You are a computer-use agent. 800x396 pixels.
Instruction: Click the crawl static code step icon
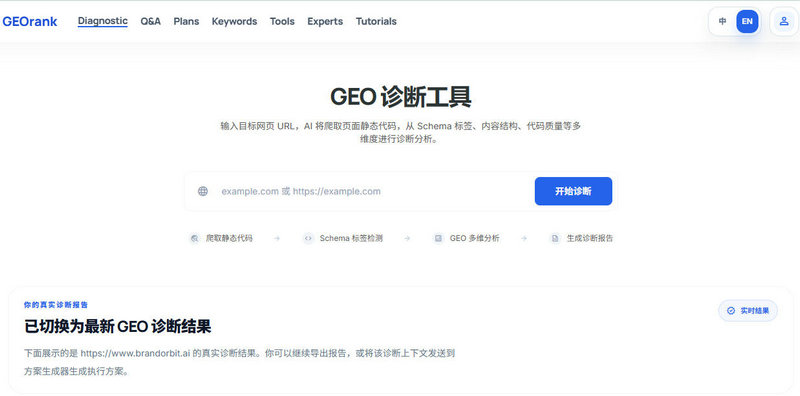[194, 238]
